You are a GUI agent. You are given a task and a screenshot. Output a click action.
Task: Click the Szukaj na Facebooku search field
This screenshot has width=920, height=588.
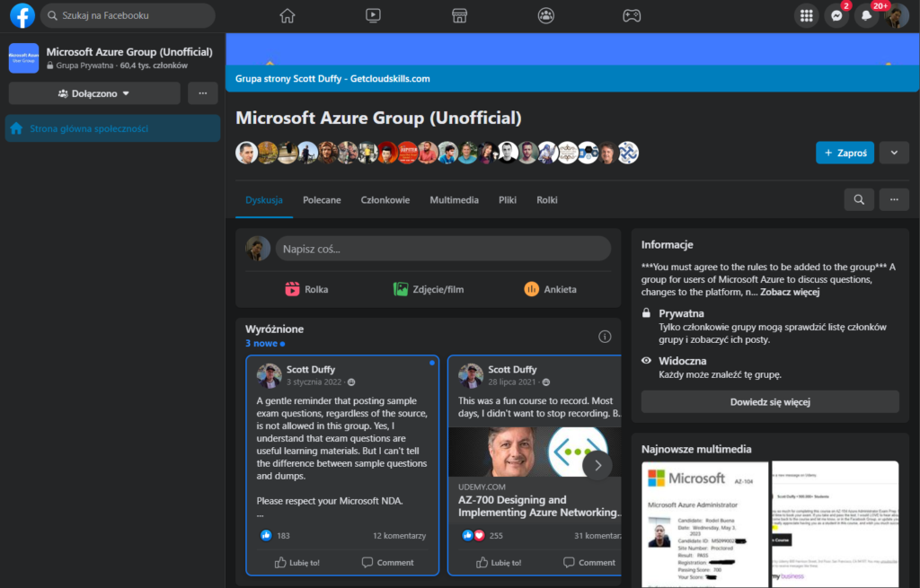128,16
